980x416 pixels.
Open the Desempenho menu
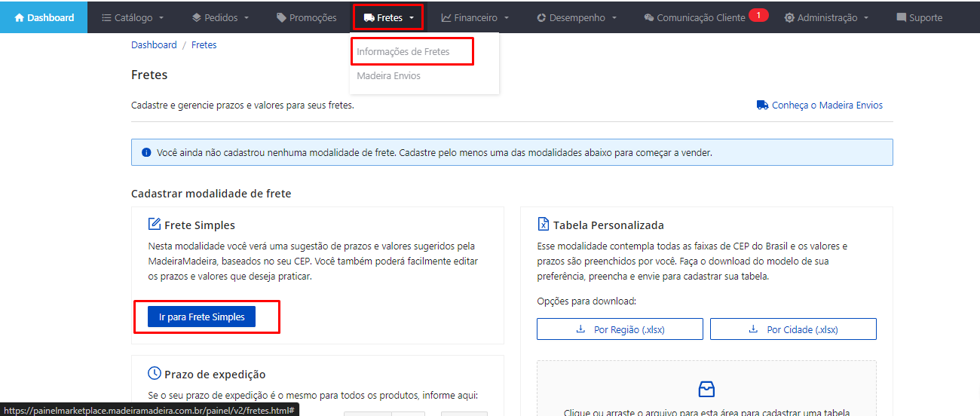pyautogui.click(x=577, y=17)
